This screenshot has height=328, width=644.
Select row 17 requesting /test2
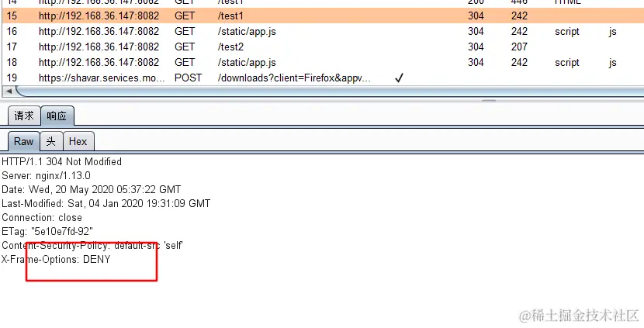click(x=322, y=47)
